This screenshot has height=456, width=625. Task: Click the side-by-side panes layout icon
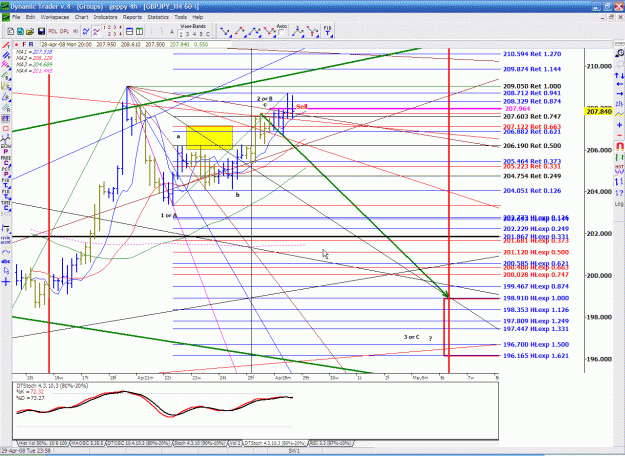[x=140, y=31]
